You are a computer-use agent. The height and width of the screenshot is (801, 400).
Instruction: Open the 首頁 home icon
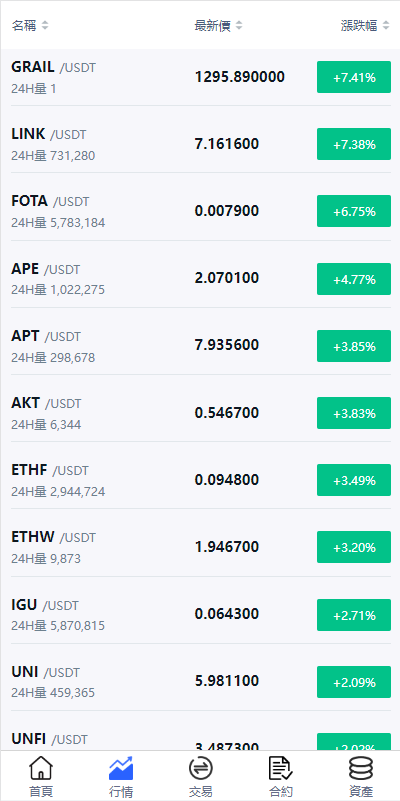pyautogui.click(x=41, y=768)
